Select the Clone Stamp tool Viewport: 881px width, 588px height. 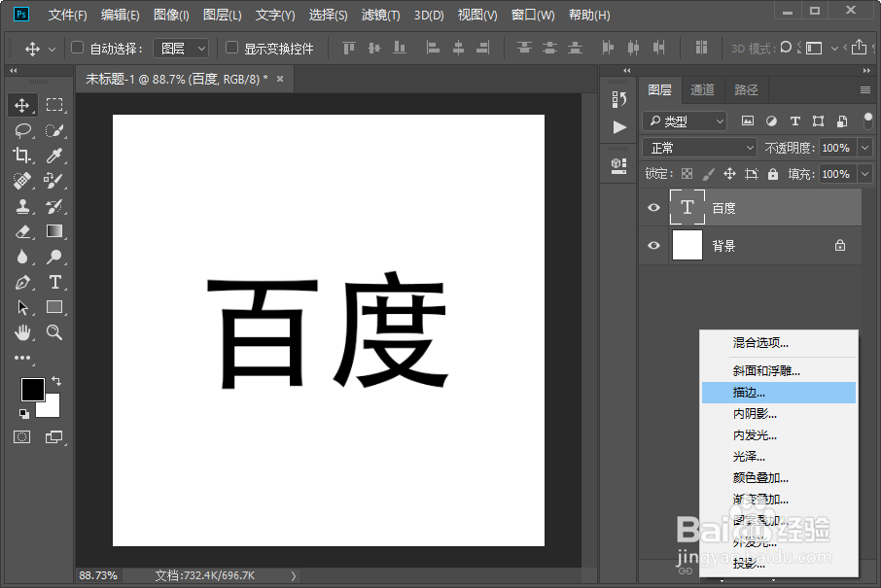[22, 206]
